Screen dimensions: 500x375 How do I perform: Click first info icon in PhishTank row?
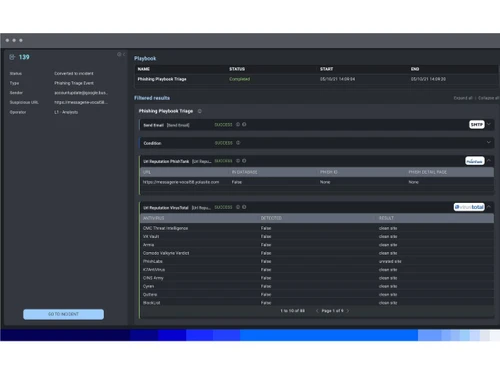pyautogui.click(x=238, y=161)
